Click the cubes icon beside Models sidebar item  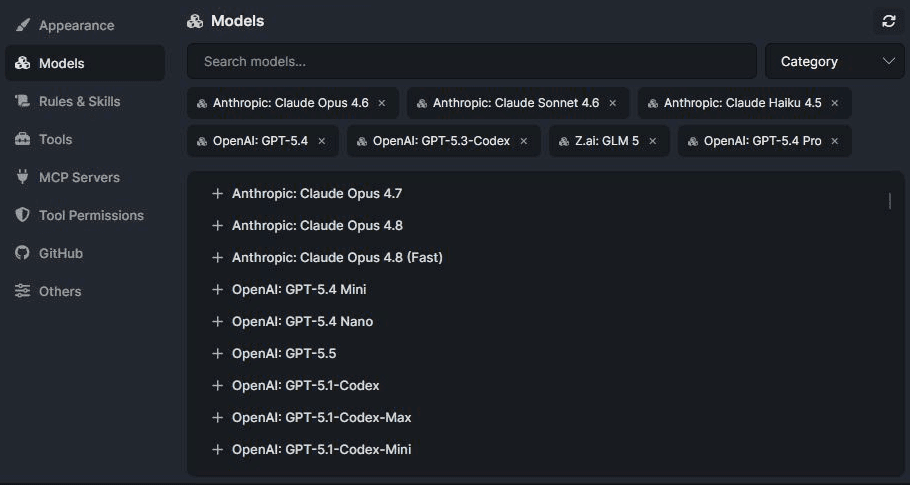[x=22, y=63]
